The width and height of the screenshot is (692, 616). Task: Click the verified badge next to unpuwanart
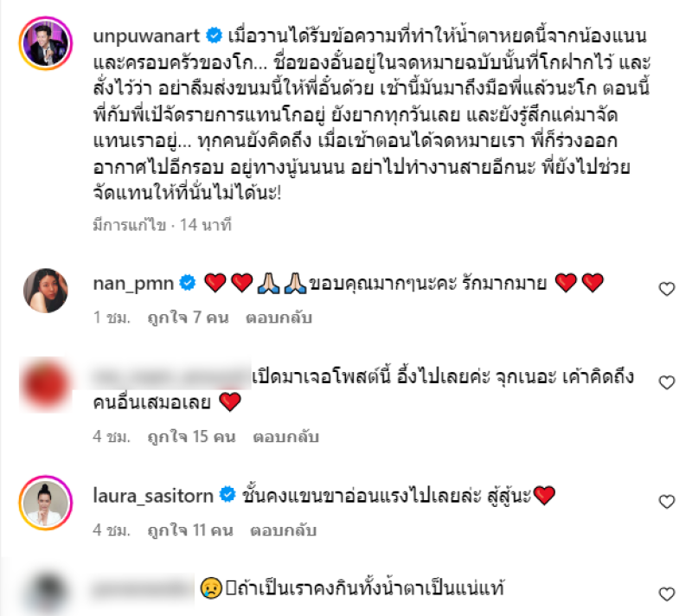click(x=215, y=35)
